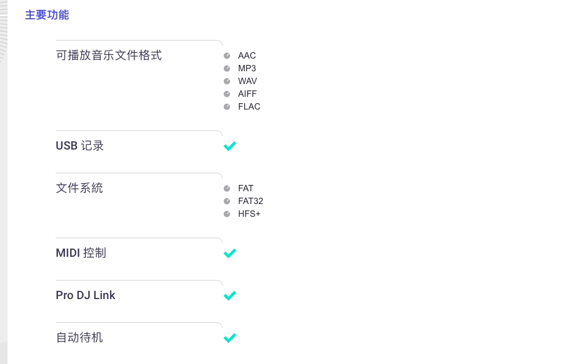Image resolution: width=588 pixels, height=364 pixels.
Task: Click the USB 记录 label
Action: pyautogui.click(x=80, y=145)
